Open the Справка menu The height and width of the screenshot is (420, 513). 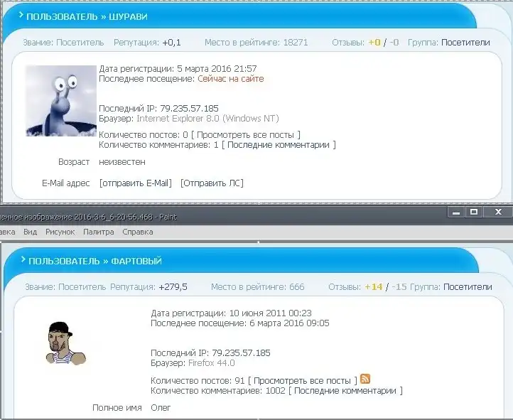click(x=137, y=232)
